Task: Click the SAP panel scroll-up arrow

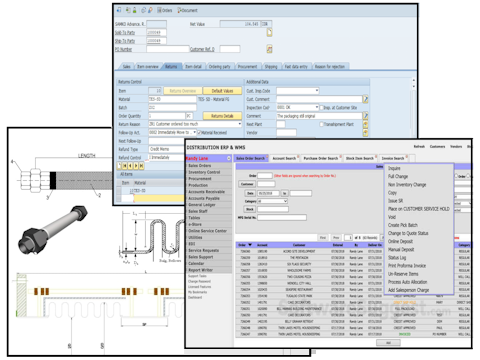Action: click(414, 80)
